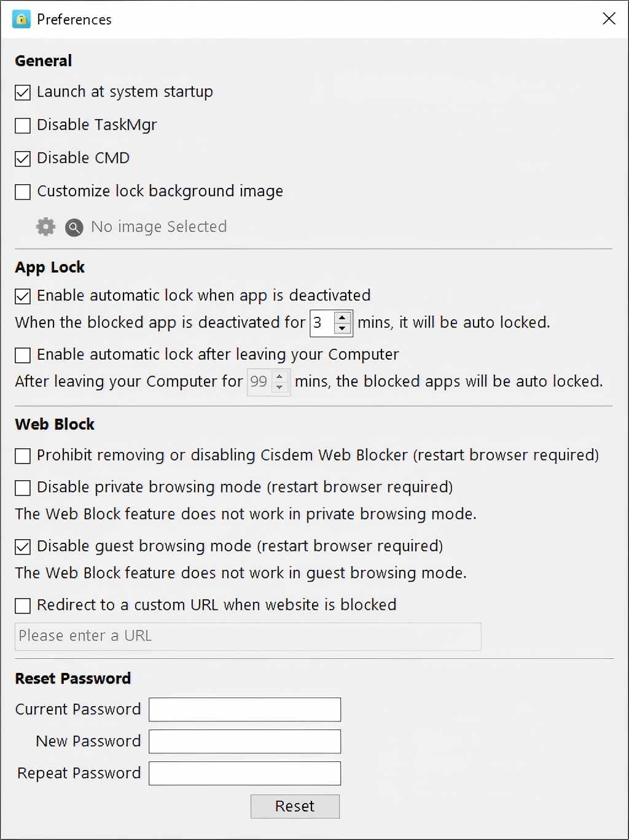Click the magnifier browse image icon

coord(74,227)
